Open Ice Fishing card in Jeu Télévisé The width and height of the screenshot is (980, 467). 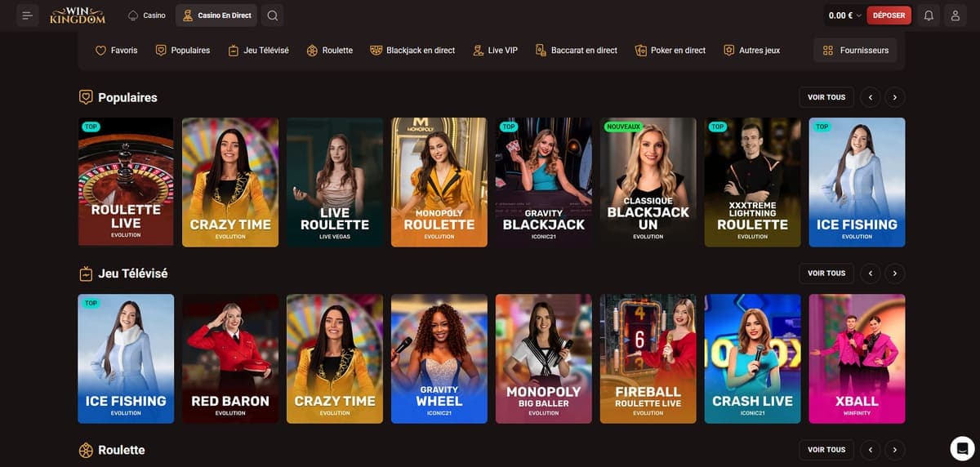pyautogui.click(x=126, y=358)
